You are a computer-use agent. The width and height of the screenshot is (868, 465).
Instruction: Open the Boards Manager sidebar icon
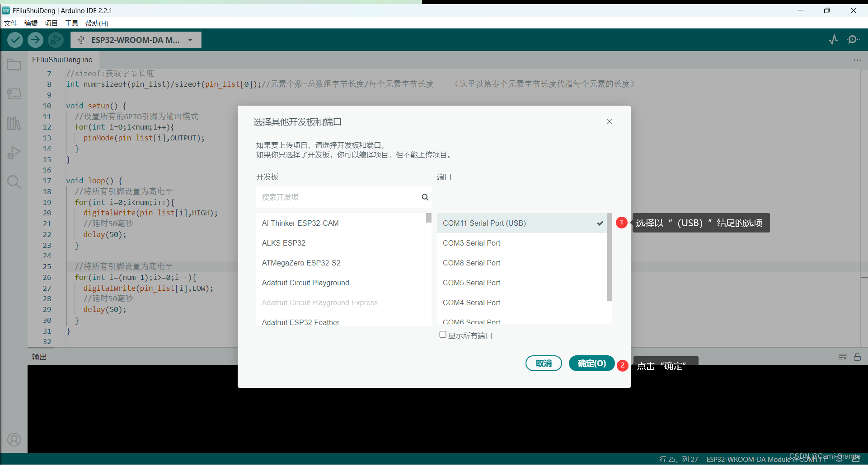click(x=14, y=94)
